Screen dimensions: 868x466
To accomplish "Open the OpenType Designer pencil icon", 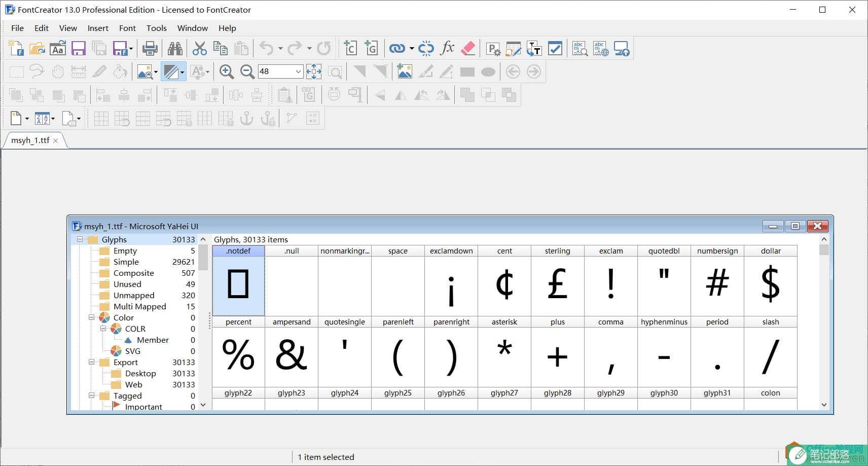I will [x=514, y=49].
